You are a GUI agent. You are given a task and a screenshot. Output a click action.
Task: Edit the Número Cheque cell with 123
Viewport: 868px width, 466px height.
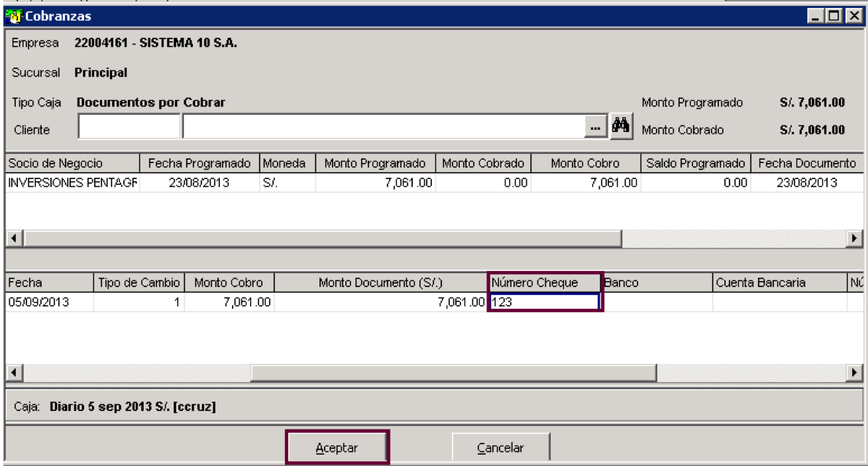click(x=545, y=302)
